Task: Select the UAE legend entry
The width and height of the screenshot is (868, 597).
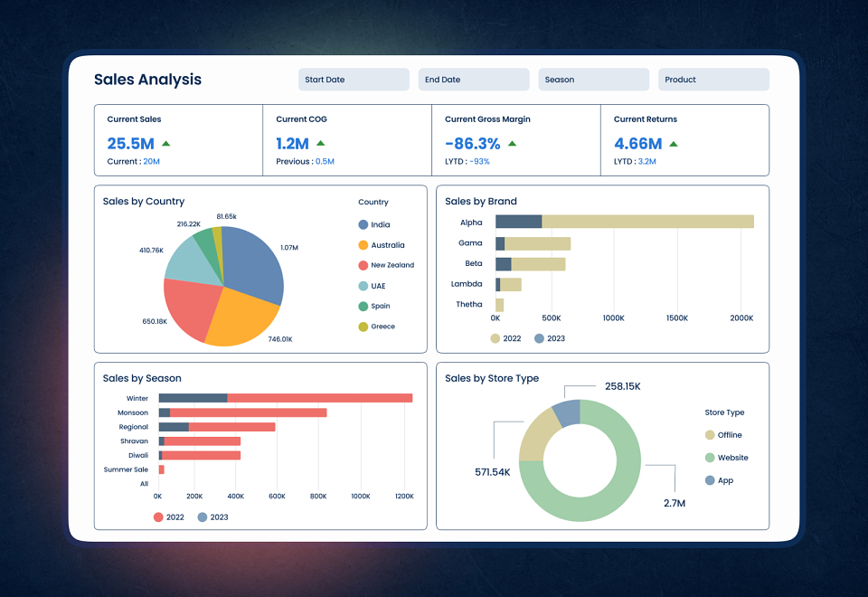Action: tap(372, 286)
